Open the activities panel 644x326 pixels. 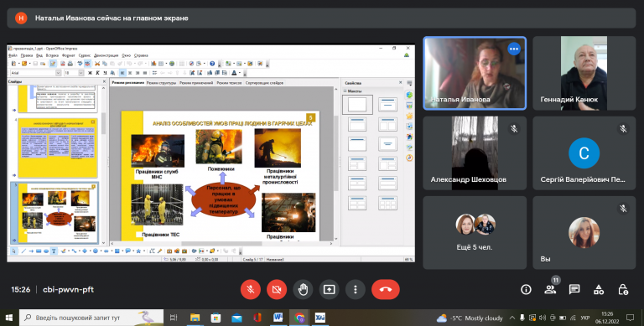coord(599,289)
